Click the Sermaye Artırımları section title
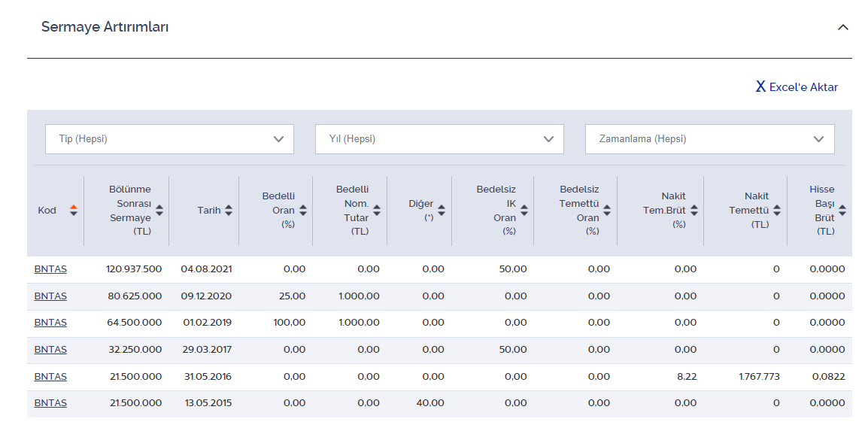868x437 pixels. (105, 27)
